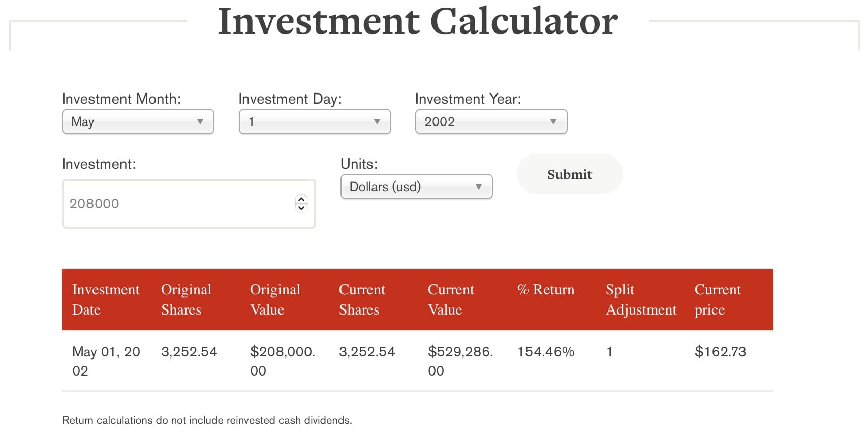Click the $529,286.00 current value cell
Screen dimensions: 868x436
[x=460, y=361]
